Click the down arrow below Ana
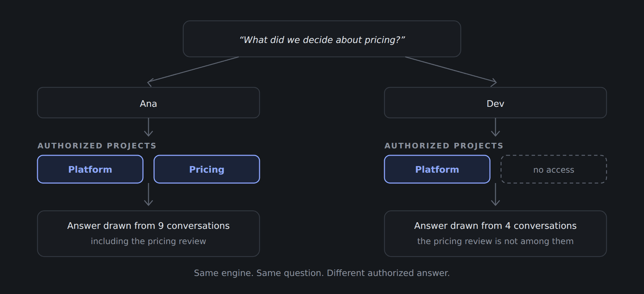 coord(149,127)
